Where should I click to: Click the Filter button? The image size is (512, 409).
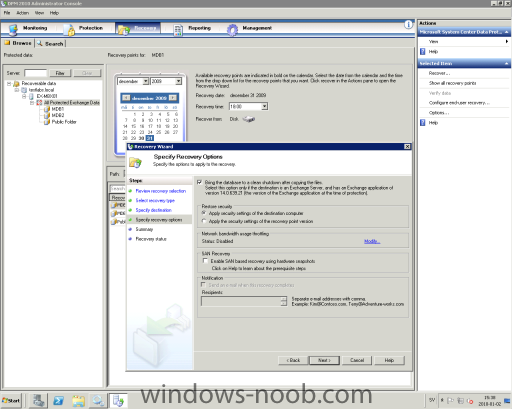tap(60, 73)
